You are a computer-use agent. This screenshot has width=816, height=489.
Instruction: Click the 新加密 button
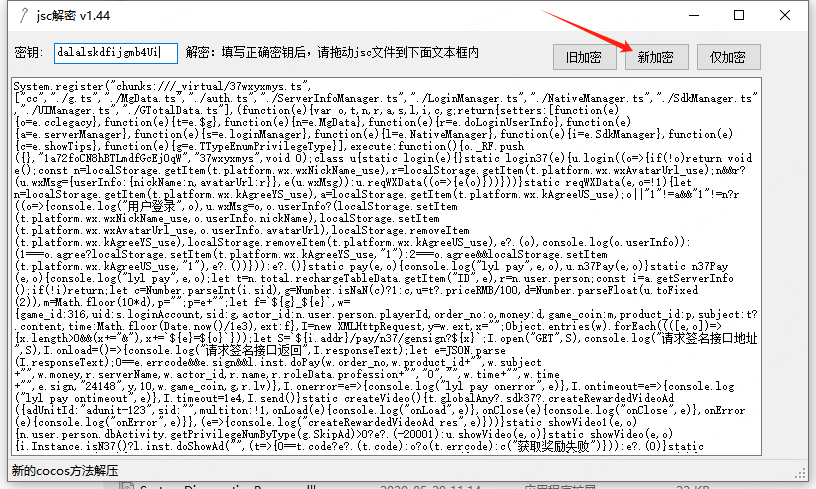(656, 57)
